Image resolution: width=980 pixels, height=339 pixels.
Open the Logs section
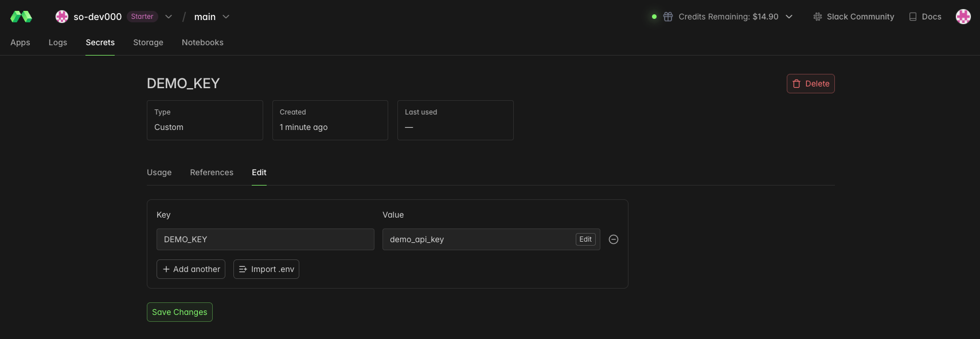tap(58, 42)
